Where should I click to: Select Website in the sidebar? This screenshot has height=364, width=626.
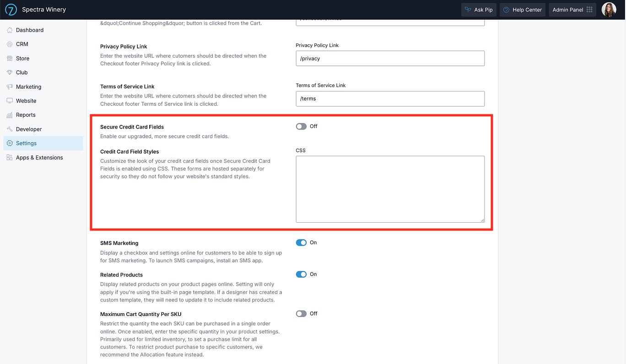pos(43,101)
